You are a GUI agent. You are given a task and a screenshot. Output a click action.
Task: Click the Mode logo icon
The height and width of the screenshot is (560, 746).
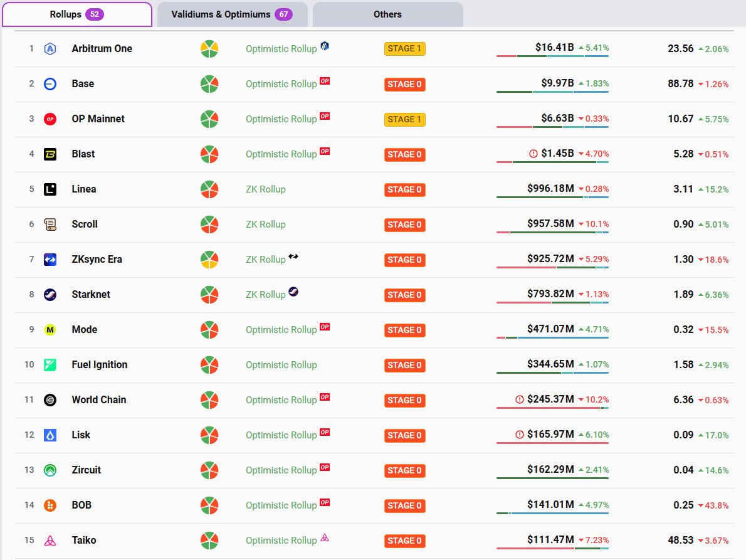[50, 330]
